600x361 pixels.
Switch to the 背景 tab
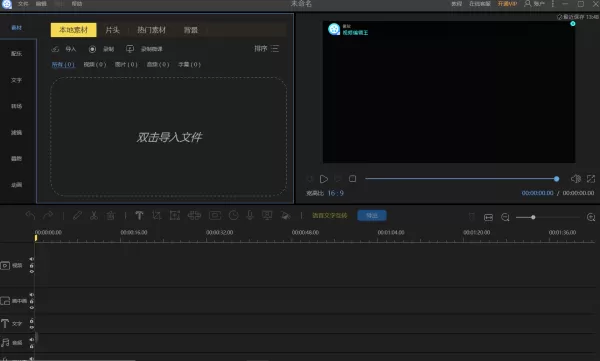click(x=191, y=30)
